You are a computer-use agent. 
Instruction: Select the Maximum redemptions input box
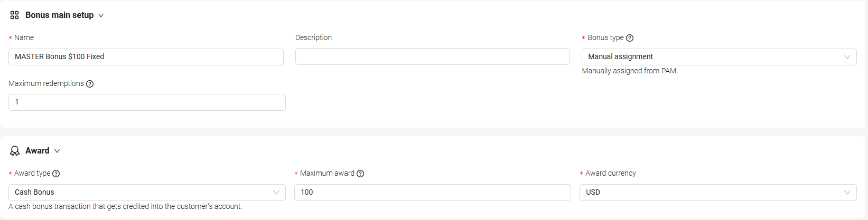pyautogui.click(x=147, y=102)
